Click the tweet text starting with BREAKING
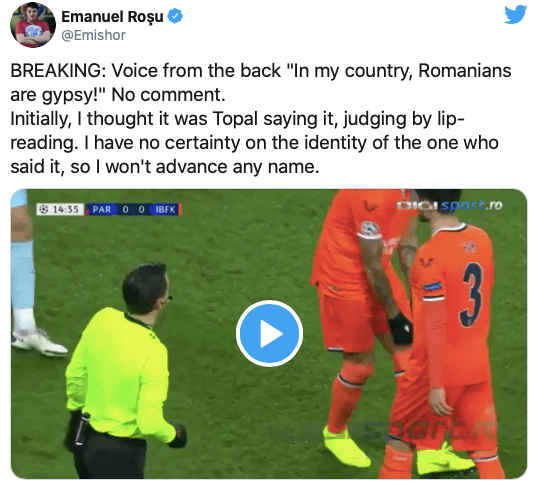The width and height of the screenshot is (538, 483). 261,82
